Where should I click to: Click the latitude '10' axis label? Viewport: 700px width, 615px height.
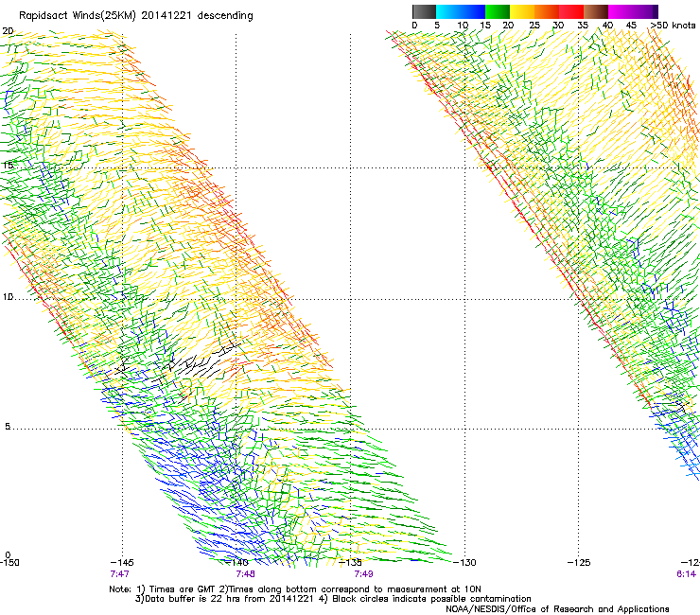pos(8,297)
